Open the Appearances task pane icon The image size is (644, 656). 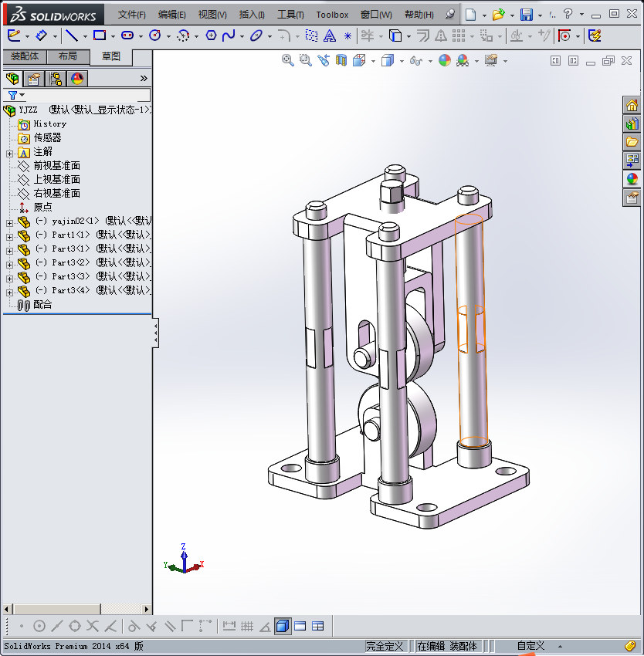click(x=632, y=179)
